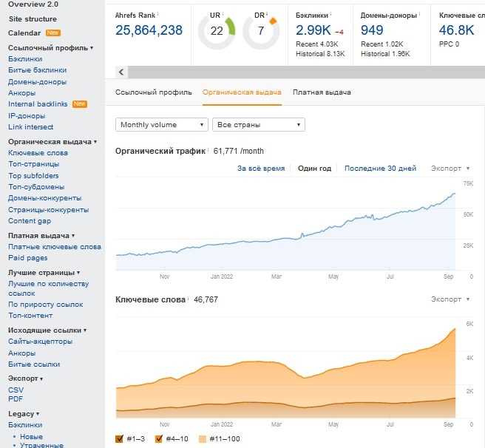Toggle the #11–100 positions legend box
The height and width of the screenshot is (448, 485).
(x=203, y=438)
